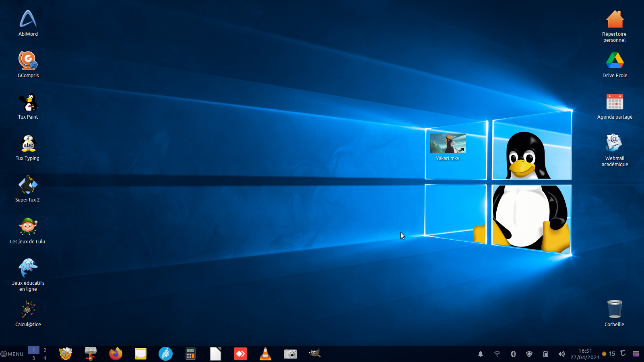Click the blue round feather launcher

coord(165,354)
